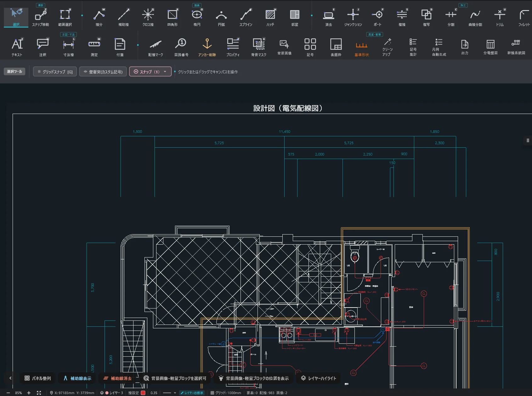Choose the ジャンクション junction tool

pos(353,17)
